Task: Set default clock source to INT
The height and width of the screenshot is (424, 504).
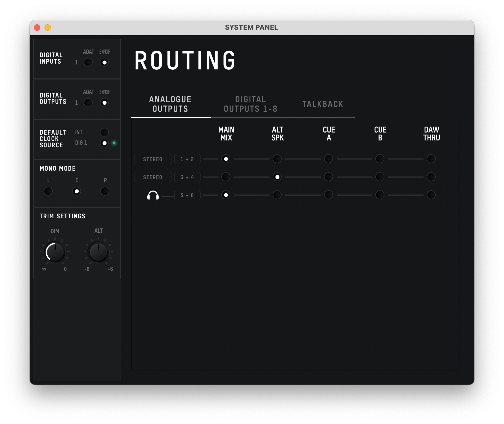Action: (x=104, y=132)
